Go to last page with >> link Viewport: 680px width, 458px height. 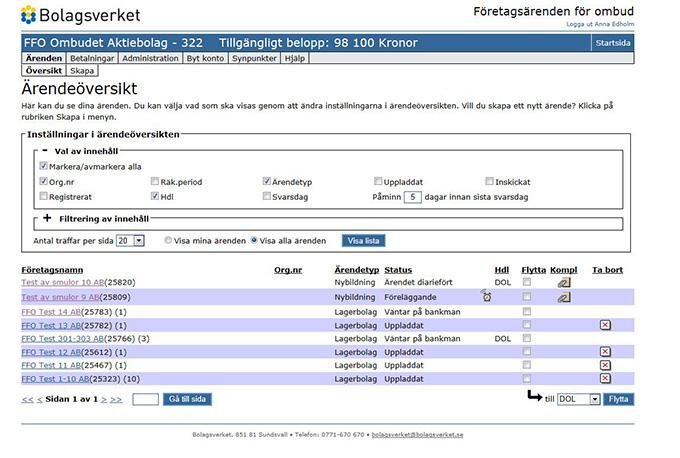click(x=116, y=399)
